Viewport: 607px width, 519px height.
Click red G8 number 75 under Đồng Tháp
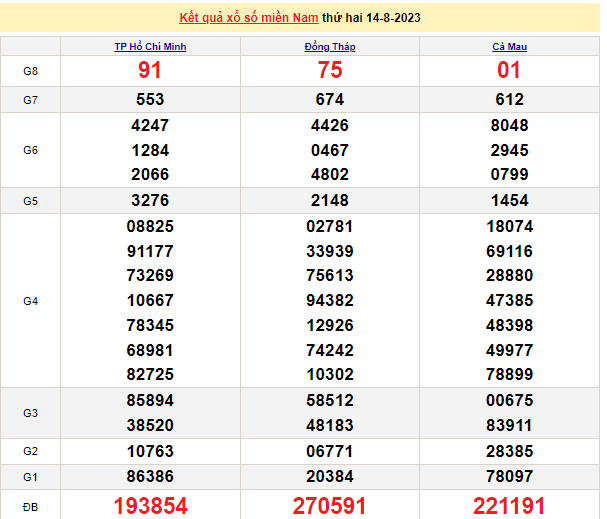329,71
